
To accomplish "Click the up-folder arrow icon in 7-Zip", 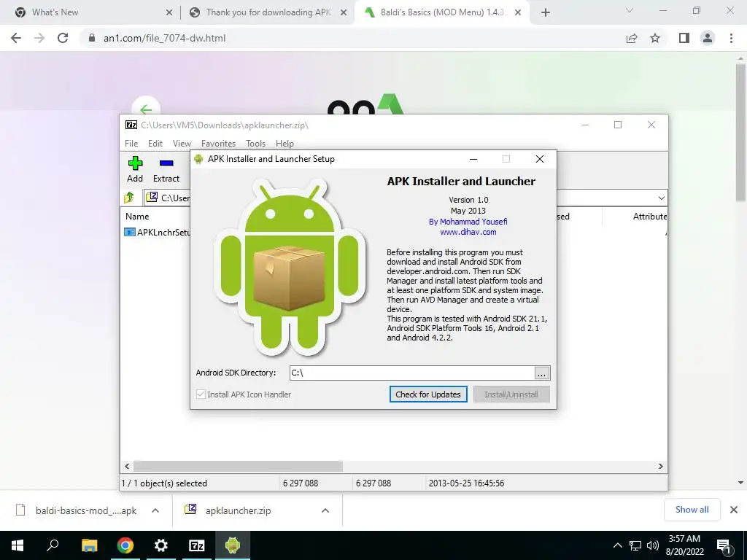I will click(129, 197).
